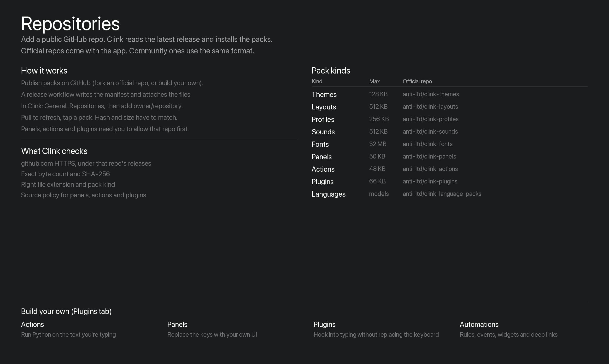Open the anti-ltd/clink-layouts repo
The width and height of the screenshot is (609, 364).
(430, 107)
